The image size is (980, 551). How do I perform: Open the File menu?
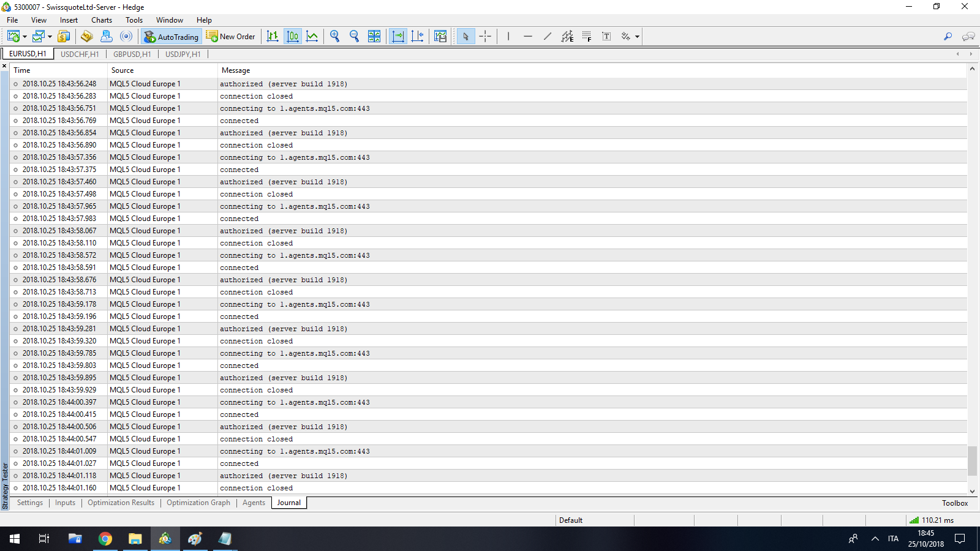coord(12,20)
